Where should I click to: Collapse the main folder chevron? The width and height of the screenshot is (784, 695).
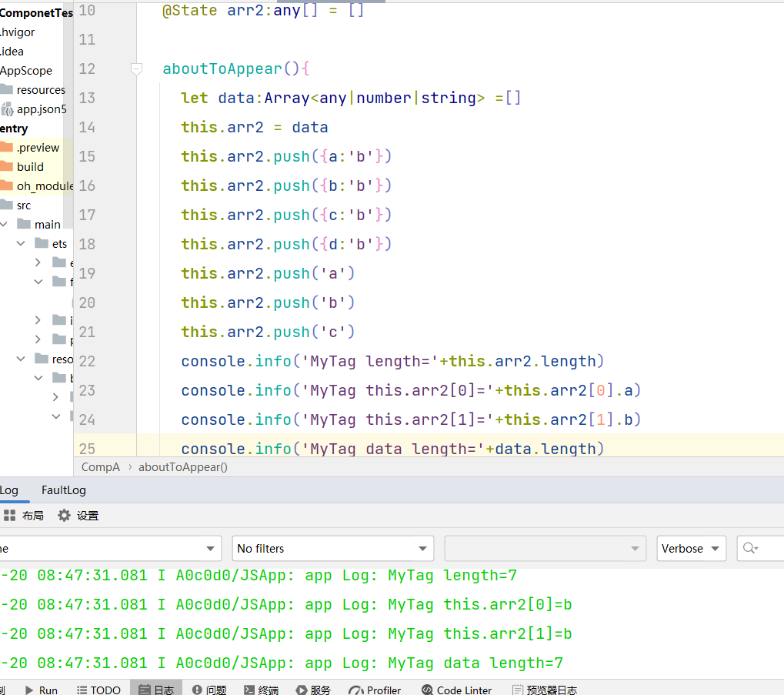pos(4,224)
